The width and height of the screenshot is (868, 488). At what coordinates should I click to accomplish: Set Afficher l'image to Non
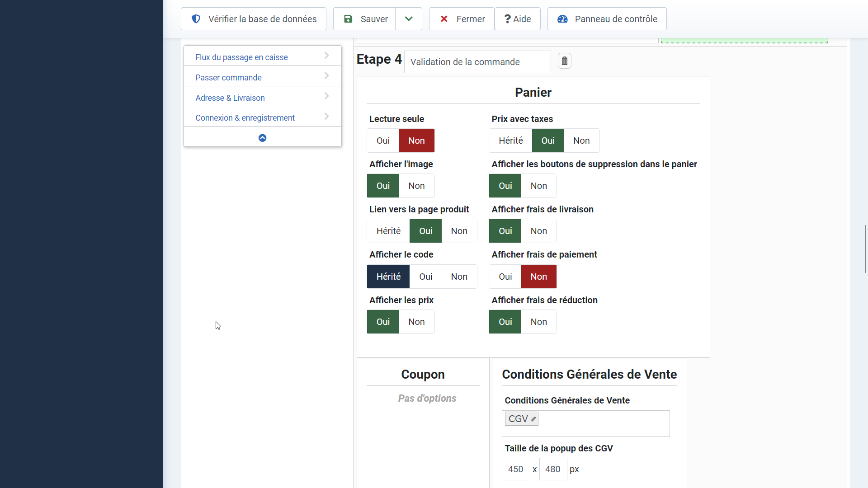coord(416,186)
